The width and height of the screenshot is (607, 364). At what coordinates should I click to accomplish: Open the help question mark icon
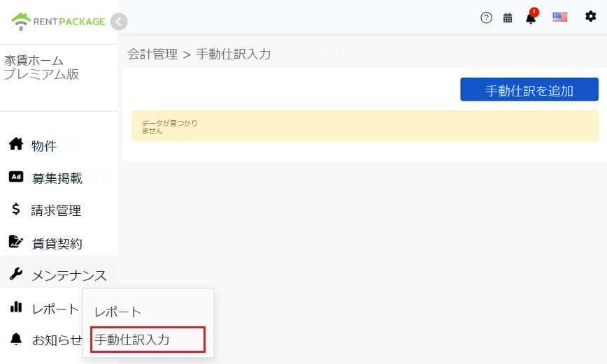click(x=486, y=17)
